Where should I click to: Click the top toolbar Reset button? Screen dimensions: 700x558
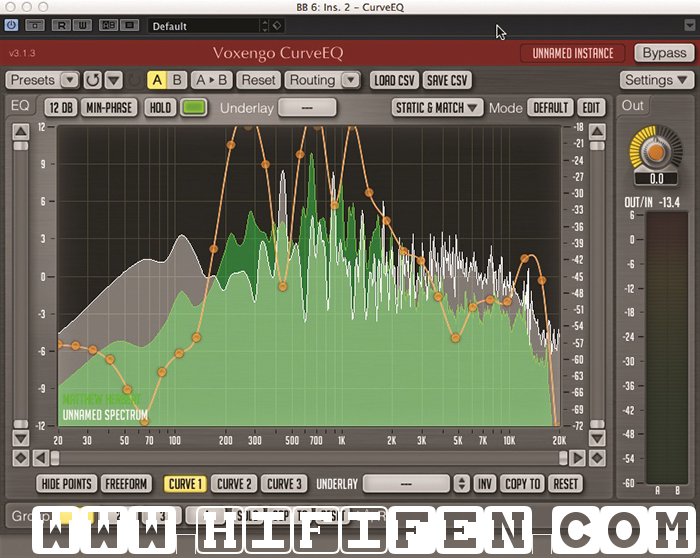(258, 80)
